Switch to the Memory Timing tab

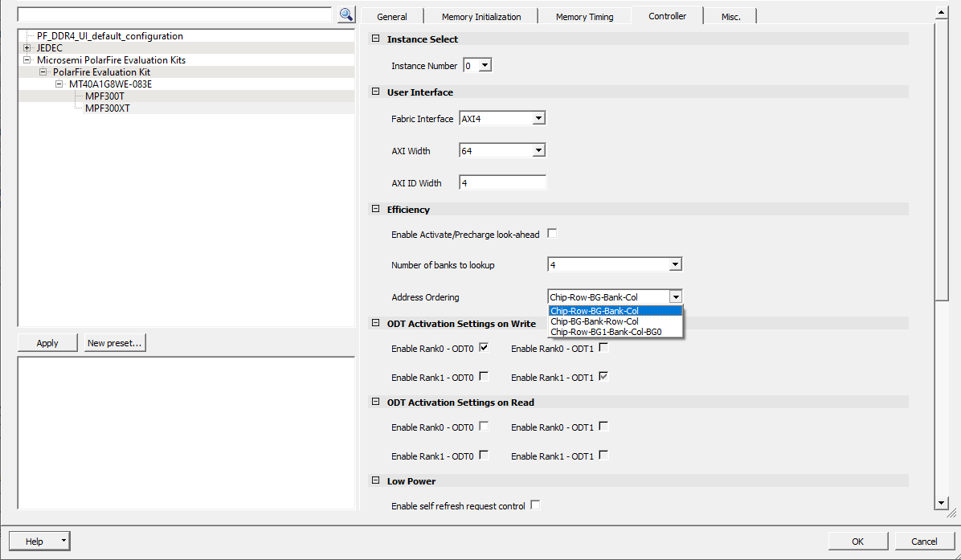click(584, 17)
